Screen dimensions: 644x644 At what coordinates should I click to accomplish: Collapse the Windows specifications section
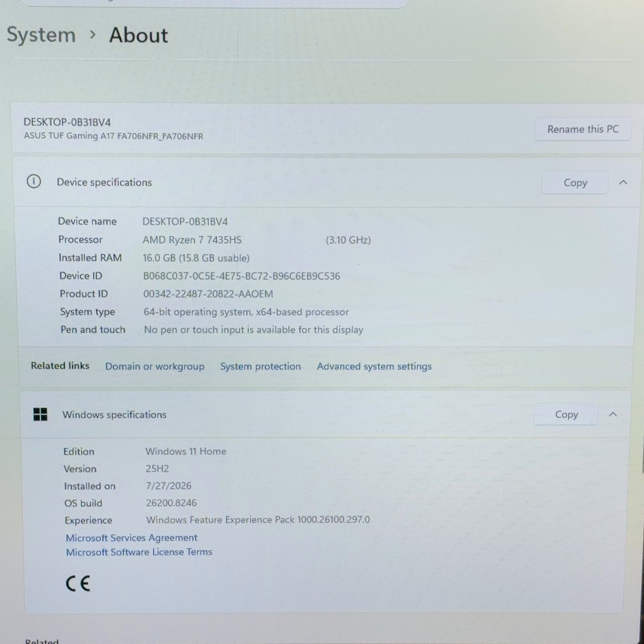tap(613, 414)
